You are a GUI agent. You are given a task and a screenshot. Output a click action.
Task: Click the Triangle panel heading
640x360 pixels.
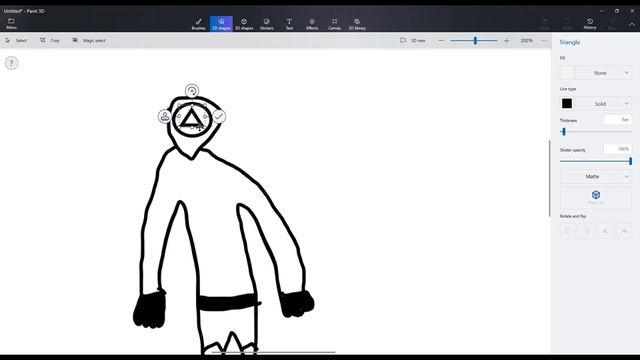pos(570,42)
